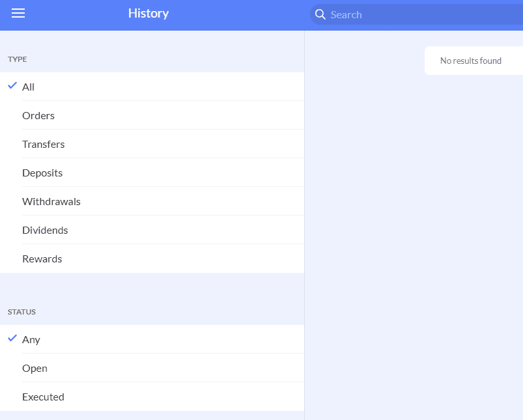The width and height of the screenshot is (523, 420).
Task: Select the All type filter
Action: (x=152, y=87)
